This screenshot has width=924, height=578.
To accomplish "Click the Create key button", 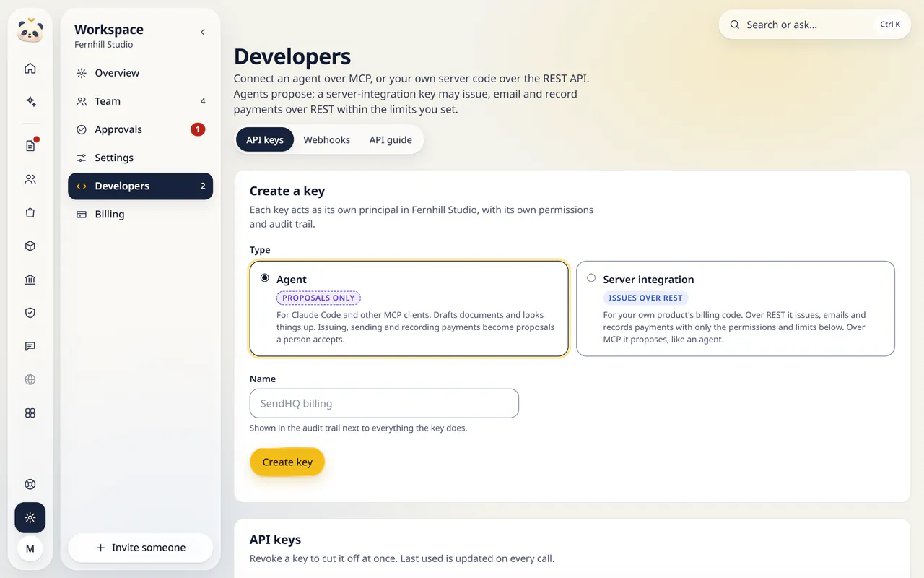I will tap(287, 462).
